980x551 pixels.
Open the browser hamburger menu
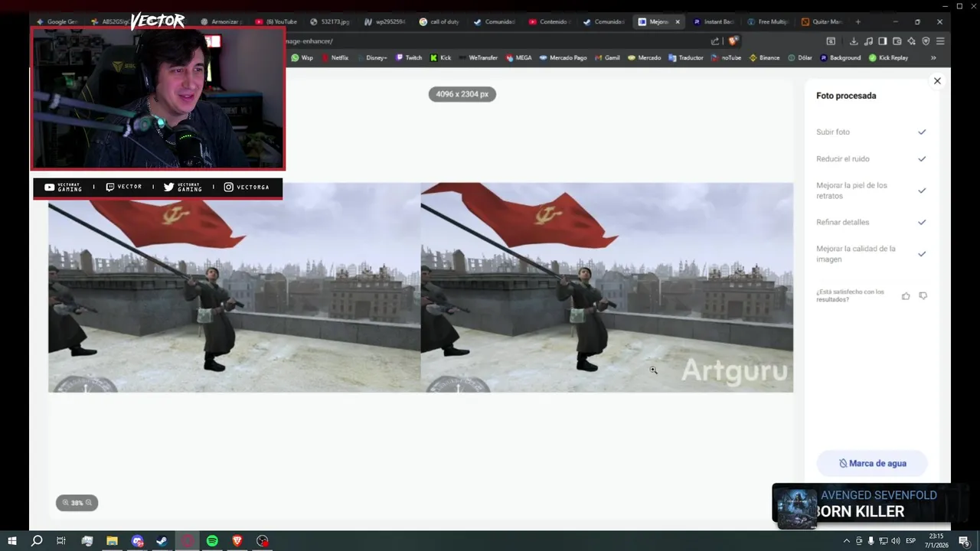click(x=940, y=41)
